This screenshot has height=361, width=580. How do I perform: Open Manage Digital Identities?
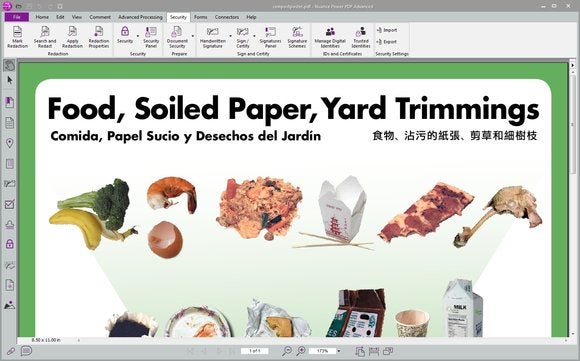330,37
